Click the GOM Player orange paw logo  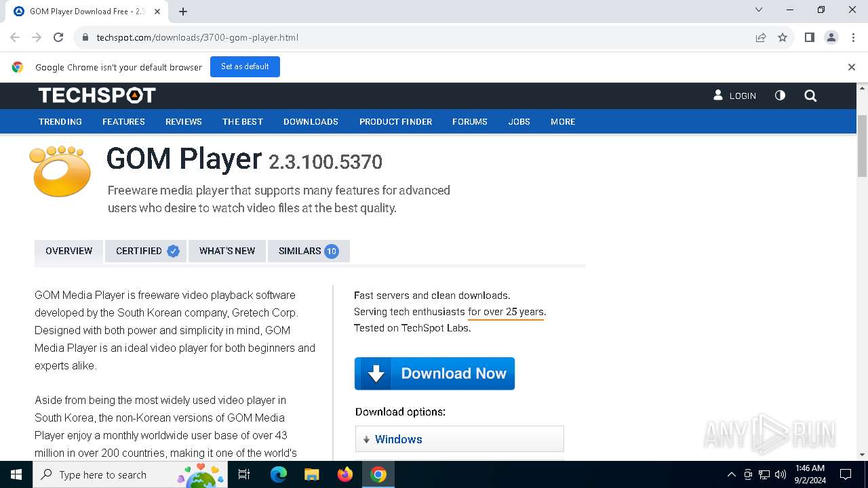[x=60, y=171]
